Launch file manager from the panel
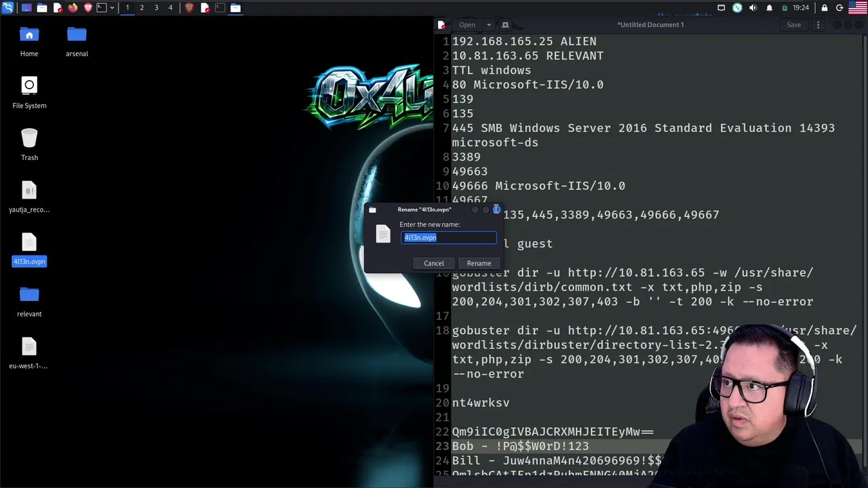Screen dimensions: 868x488 [x=42, y=7]
